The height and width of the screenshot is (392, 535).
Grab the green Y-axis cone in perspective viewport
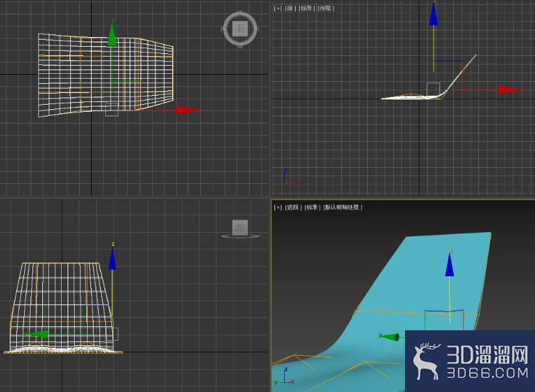coord(389,337)
